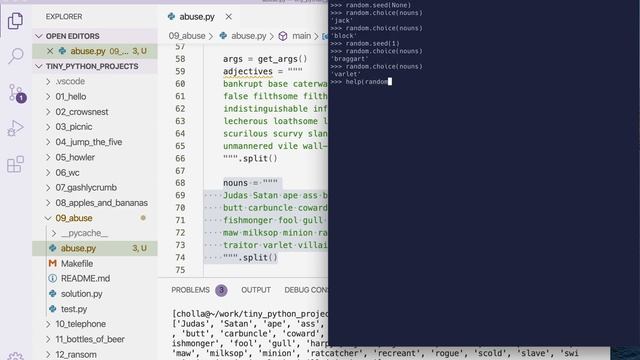The image size is (640, 360).
Task: Click the '.split()' text on line 74
Action: click(258, 258)
